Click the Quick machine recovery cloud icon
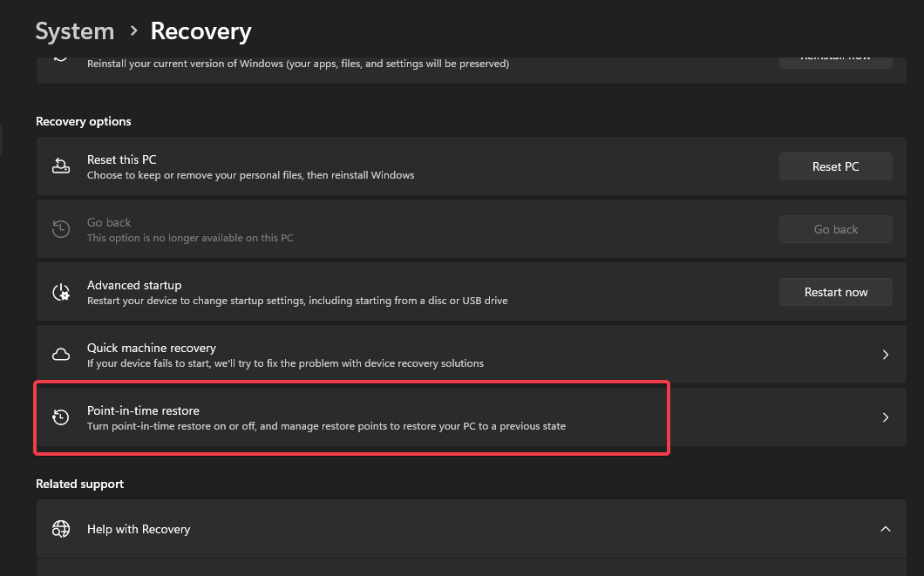This screenshot has height=576, width=924. coord(61,355)
